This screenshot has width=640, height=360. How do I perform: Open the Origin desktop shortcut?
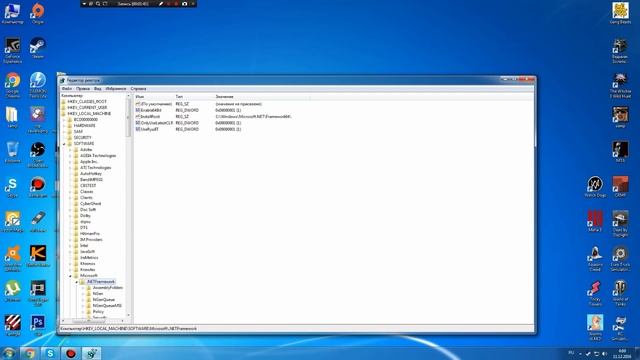tap(38, 13)
